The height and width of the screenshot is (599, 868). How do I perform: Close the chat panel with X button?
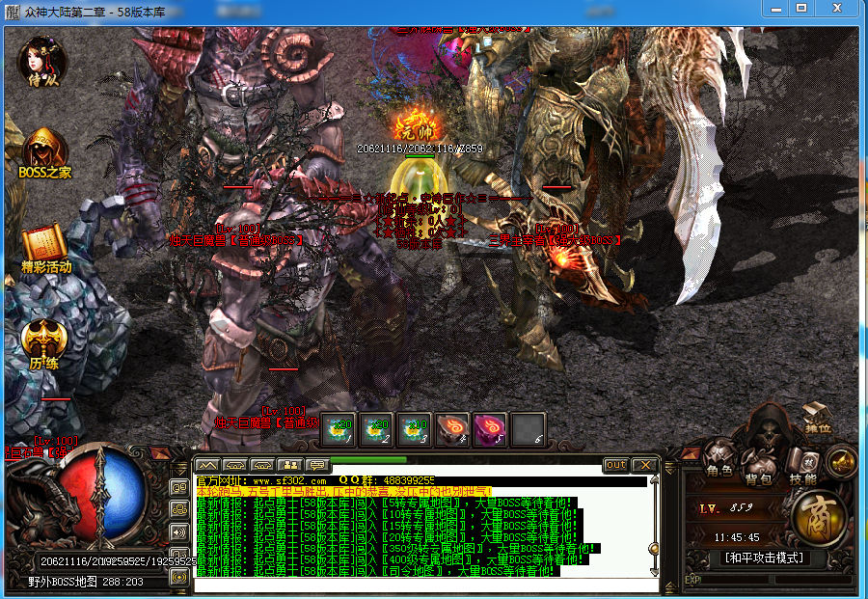pyautogui.click(x=645, y=465)
